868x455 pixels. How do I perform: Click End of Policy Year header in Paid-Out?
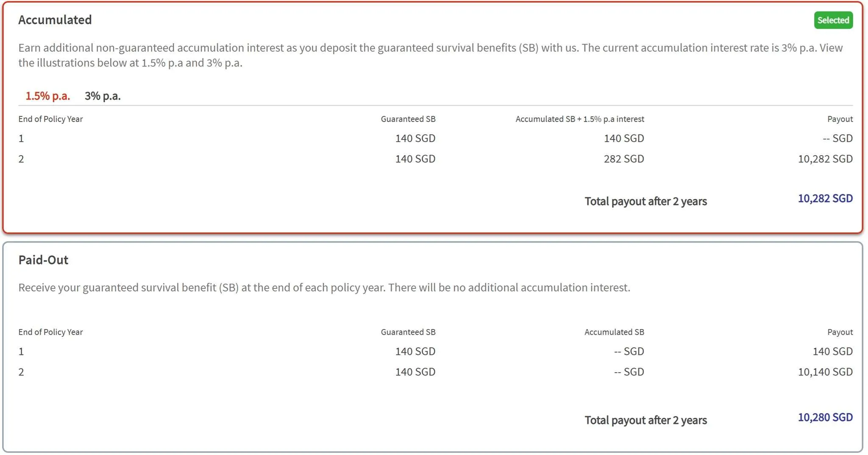pos(50,332)
